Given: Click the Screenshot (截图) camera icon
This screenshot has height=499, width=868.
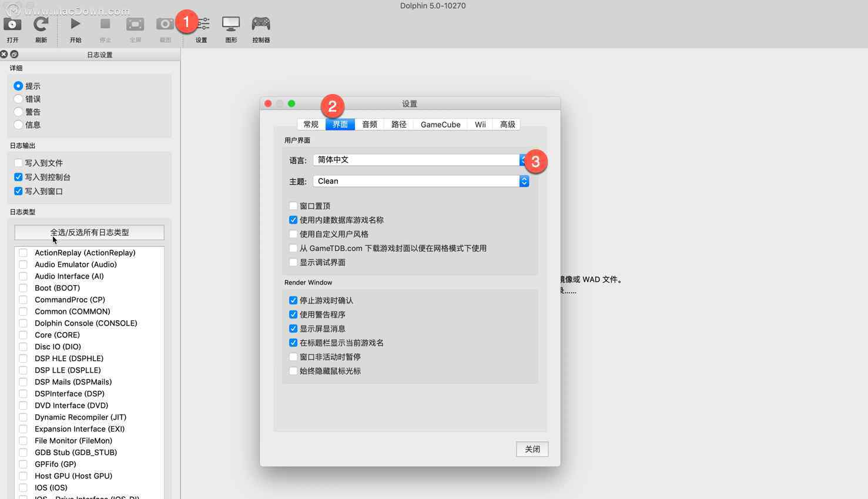Looking at the screenshot, I should tap(165, 24).
